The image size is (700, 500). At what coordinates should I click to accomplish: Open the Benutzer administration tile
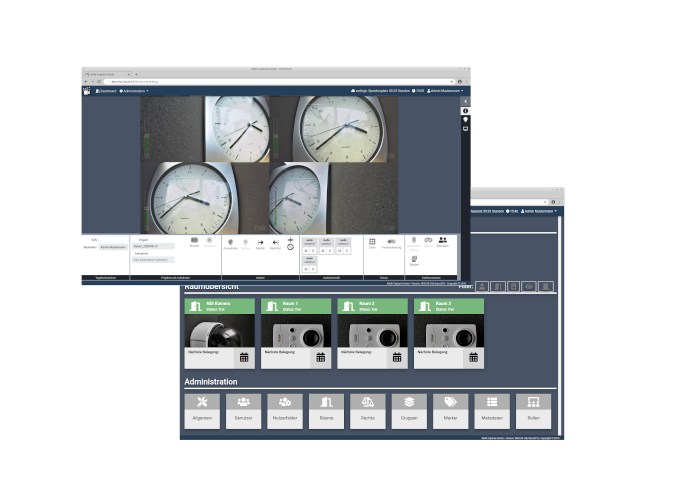coord(243,410)
